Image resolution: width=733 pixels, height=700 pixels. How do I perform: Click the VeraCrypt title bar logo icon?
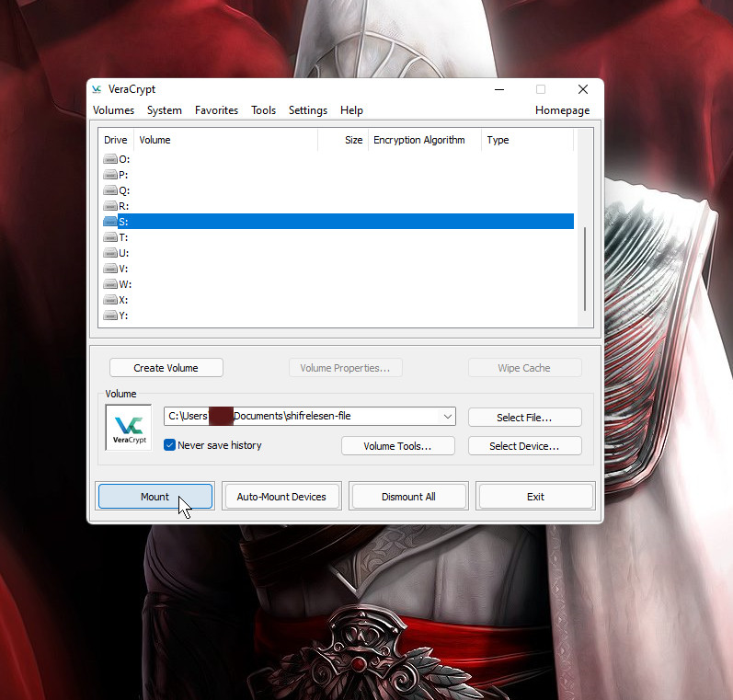pyautogui.click(x=97, y=89)
